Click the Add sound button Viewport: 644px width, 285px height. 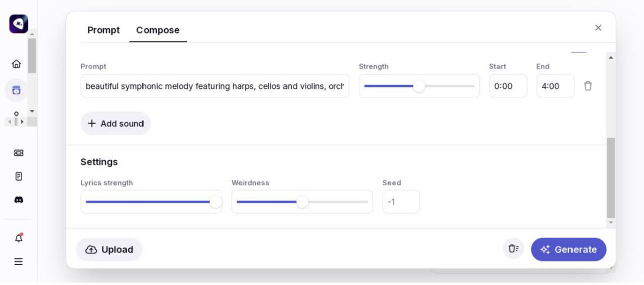(x=115, y=124)
